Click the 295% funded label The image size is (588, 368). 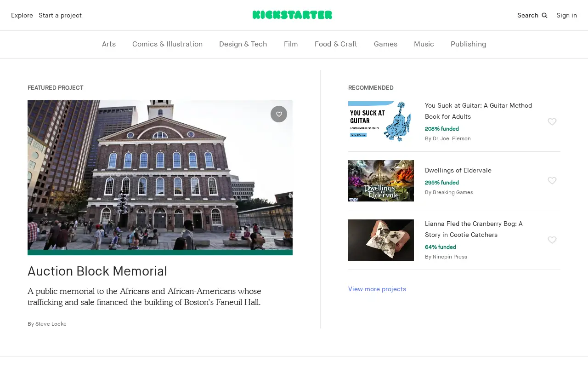(442, 183)
